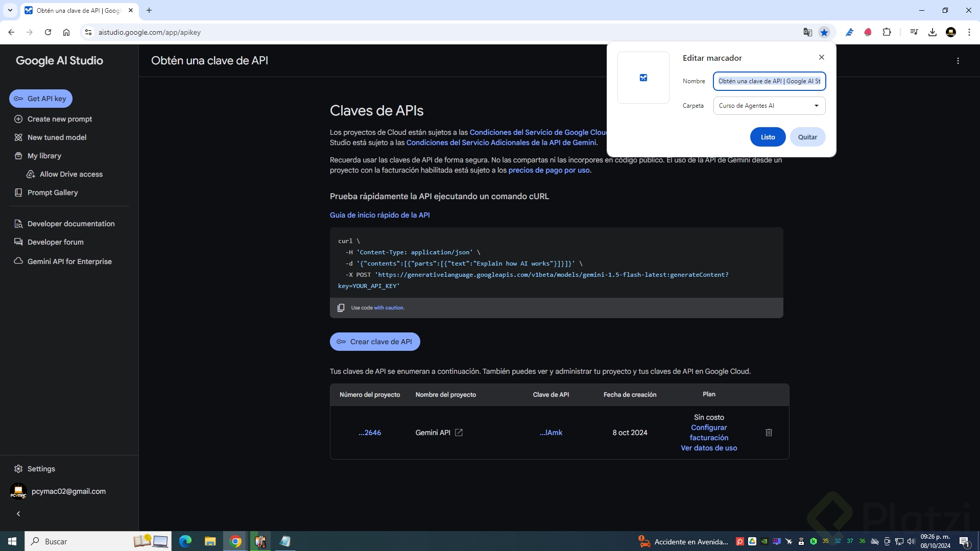Click the Google AI Studio logo

click(x=59, y=61)
